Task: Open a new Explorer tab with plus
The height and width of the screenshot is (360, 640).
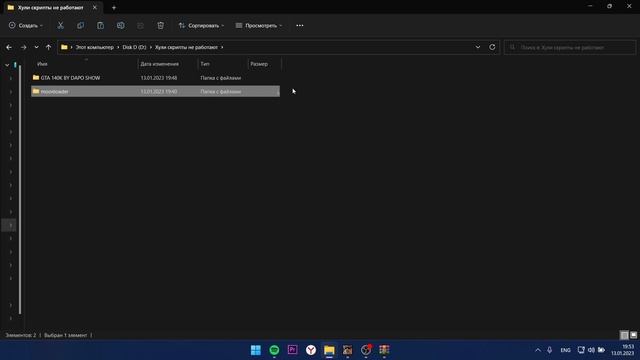Action: (114, 7)
